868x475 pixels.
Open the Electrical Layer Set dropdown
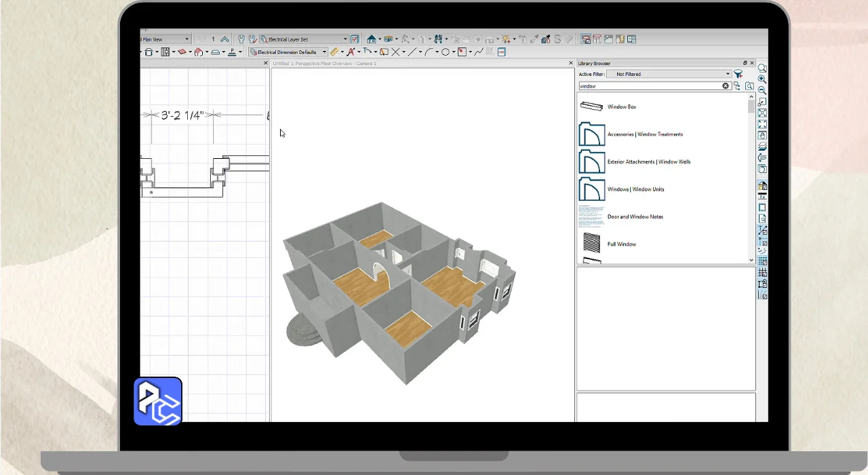click(x=344, y=39)
